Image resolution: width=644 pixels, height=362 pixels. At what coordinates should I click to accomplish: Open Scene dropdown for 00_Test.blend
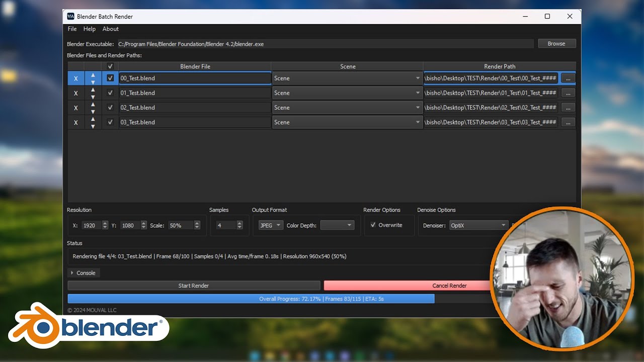(347, 78)
